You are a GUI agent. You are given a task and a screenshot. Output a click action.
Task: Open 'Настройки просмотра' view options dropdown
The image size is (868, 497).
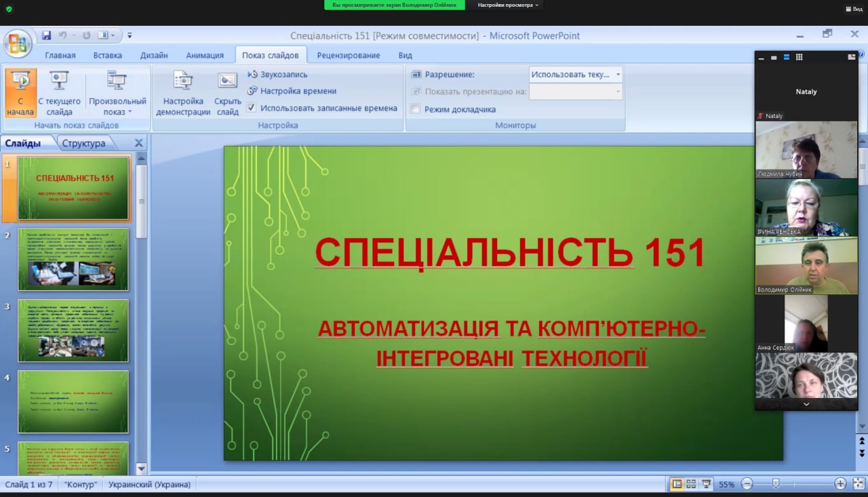pos(508,5)
